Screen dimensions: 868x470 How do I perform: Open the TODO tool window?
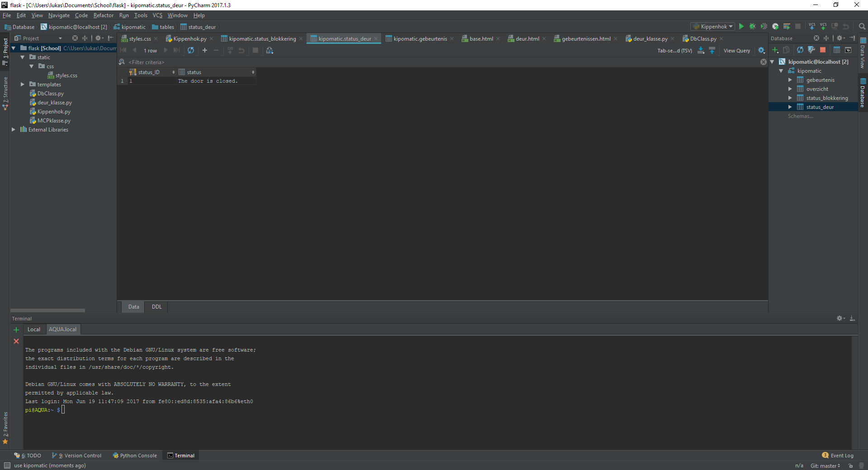(28, 456)
